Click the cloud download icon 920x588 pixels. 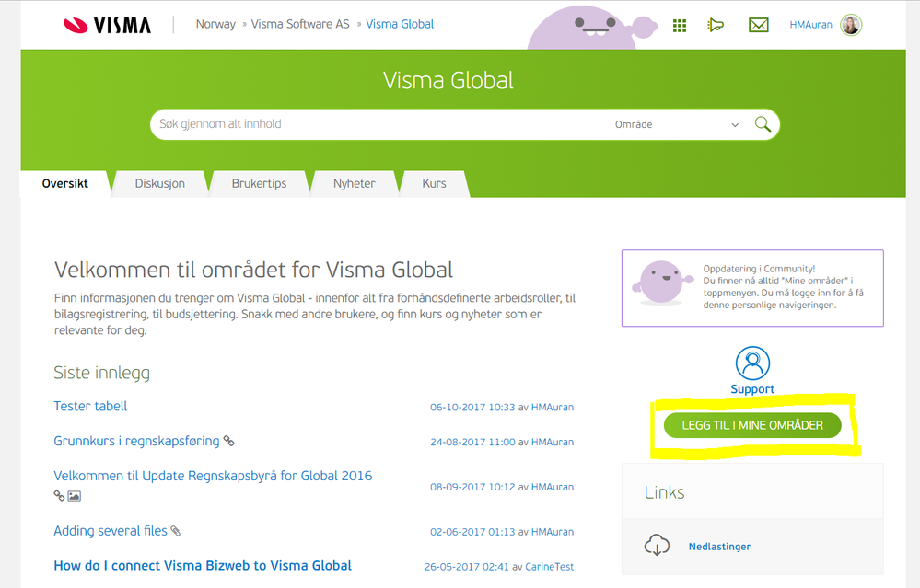pos(658,545)
